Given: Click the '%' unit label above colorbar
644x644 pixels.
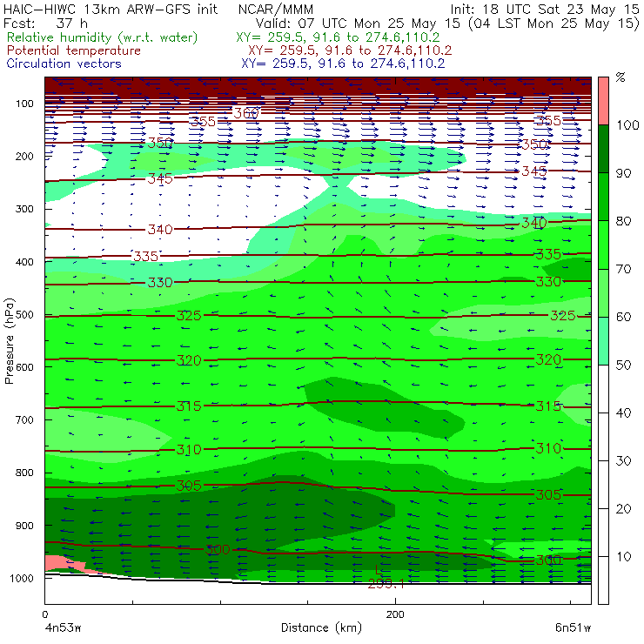Looking at the screenshot, I should pos(621,77).
